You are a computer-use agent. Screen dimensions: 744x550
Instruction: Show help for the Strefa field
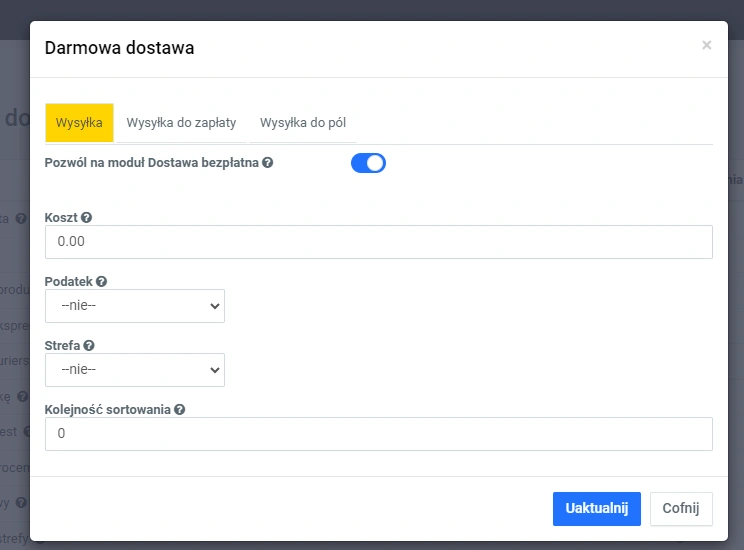click(89, 345)
